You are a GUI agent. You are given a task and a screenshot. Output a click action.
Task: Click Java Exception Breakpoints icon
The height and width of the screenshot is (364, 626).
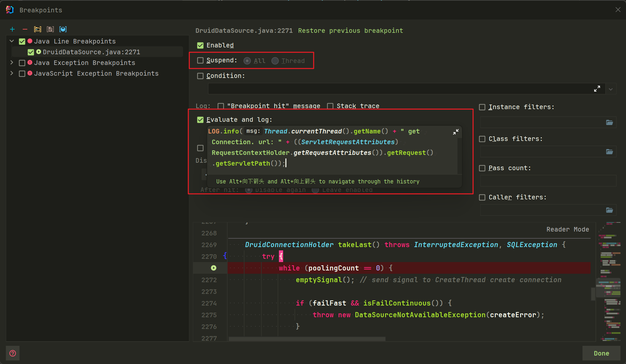tap(30, 62)
